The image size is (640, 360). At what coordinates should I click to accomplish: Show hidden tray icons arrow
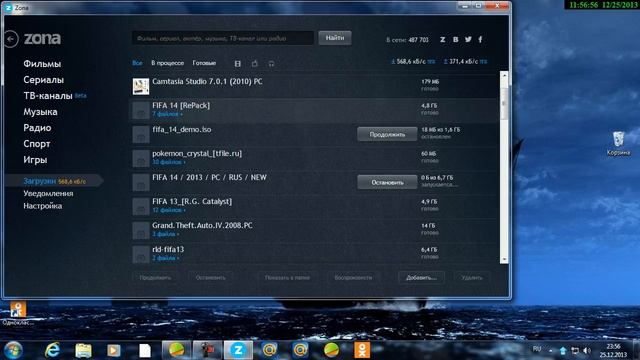[x=551, y=351]
